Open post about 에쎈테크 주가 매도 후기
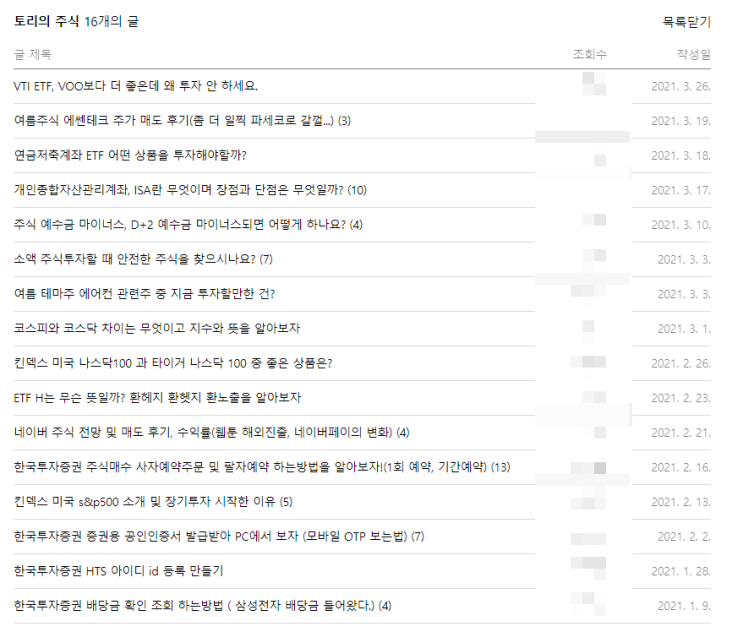Screen dimensions: 743x632 click(182, 121)
